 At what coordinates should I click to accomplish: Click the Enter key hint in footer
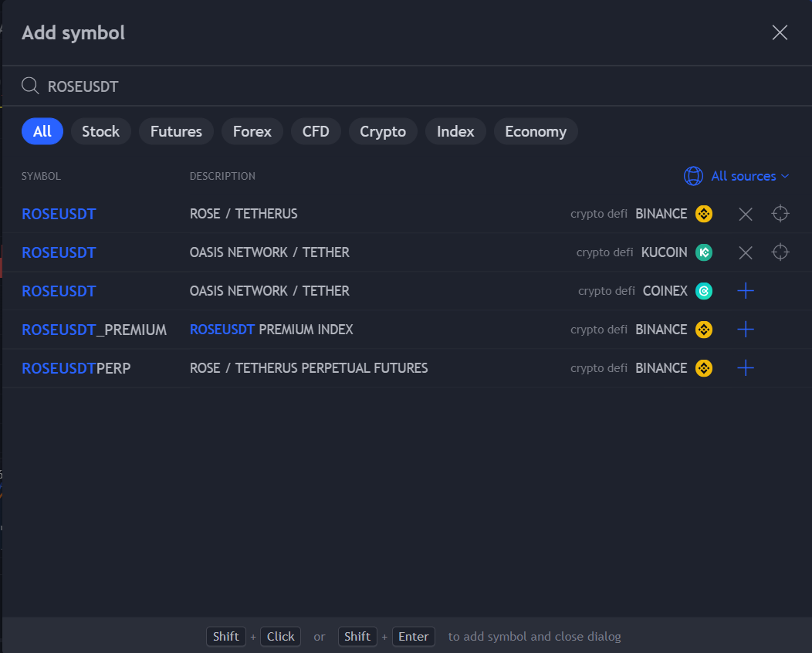(x=413, y=637)
